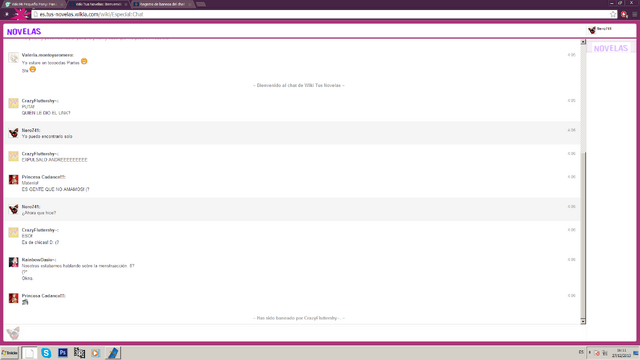Click the show-desktop icon at the tray's end
Image resolution: width=640 pixels, height=360 pixels.
tap(636, 353)
